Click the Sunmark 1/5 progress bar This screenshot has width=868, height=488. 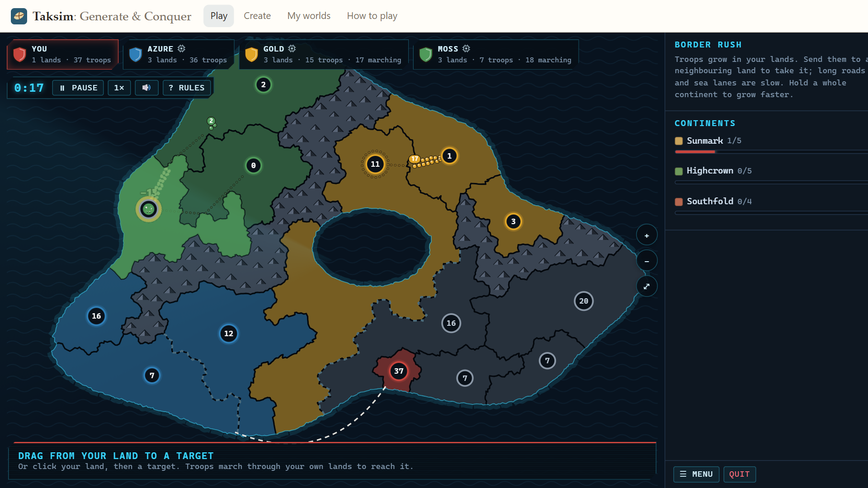tap(771, 152)
